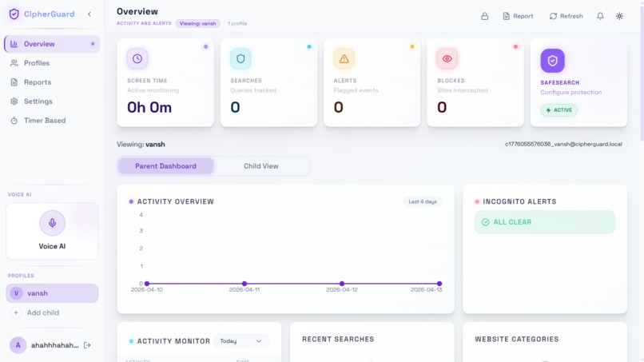Switch to Child View tab
The width and height of the screenshot is (644, 362).
point(260,166)
